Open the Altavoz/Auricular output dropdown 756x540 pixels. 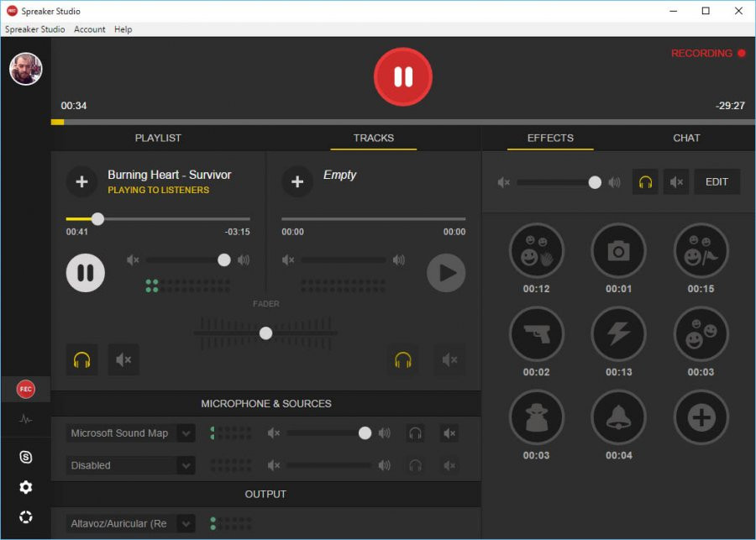coord(131,523)
